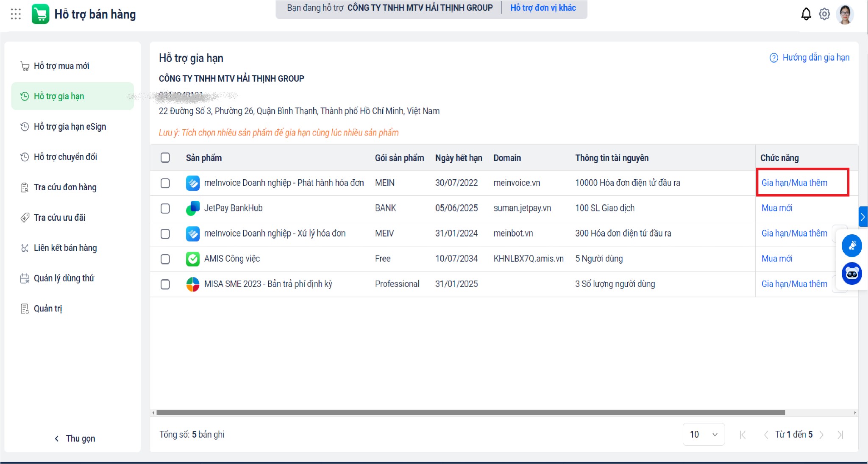The width and height of the screenshot is (868, 464).
Task: Click Gia hạn/Mua thêm for MISA SME 2023
Action: [794, 284]
